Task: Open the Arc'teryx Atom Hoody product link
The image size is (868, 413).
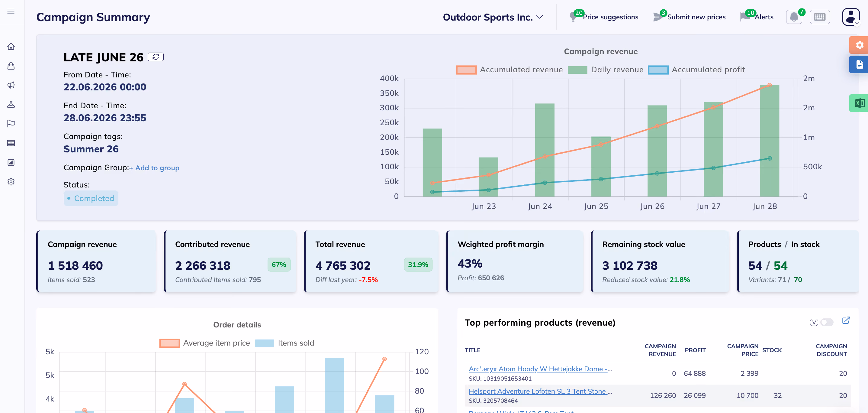Action: [x=540, y=369]
